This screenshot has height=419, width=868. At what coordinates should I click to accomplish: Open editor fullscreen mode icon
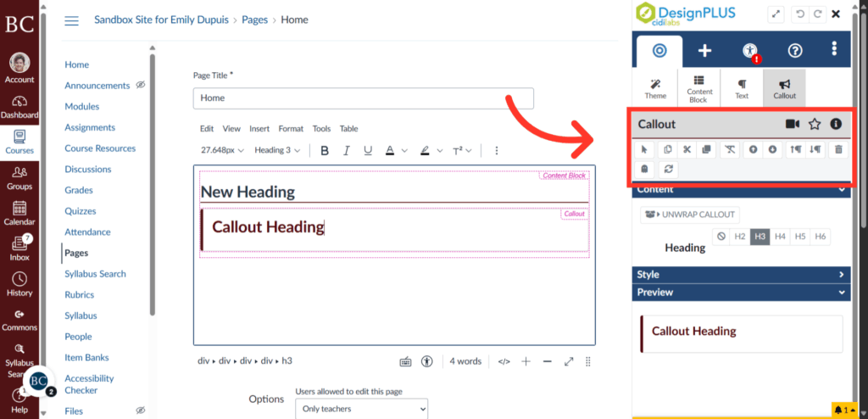tap(569, 361)
